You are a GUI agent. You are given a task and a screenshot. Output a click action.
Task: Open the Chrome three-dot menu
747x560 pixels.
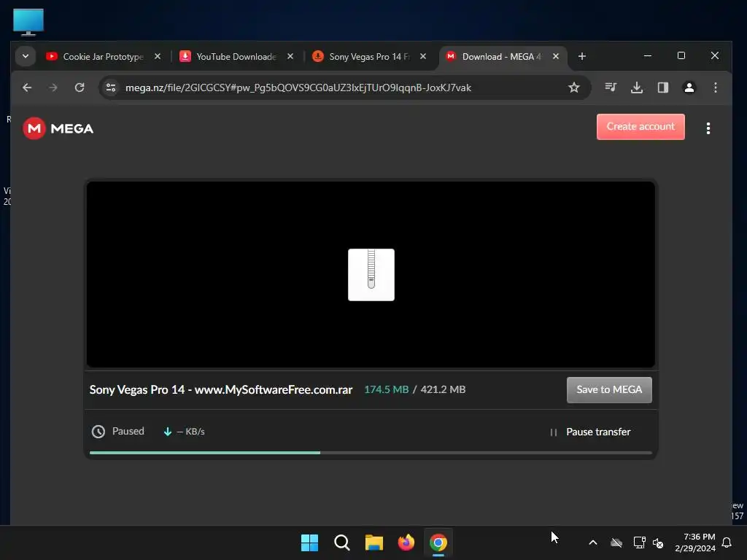point(716,87)
